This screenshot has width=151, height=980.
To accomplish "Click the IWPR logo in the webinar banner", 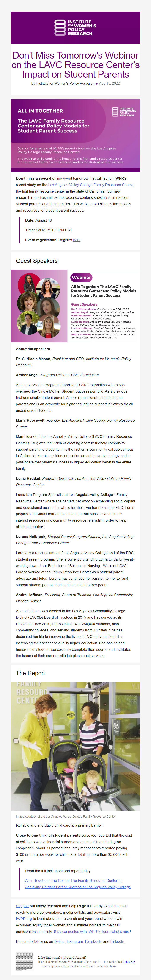I will pos(124,112).
